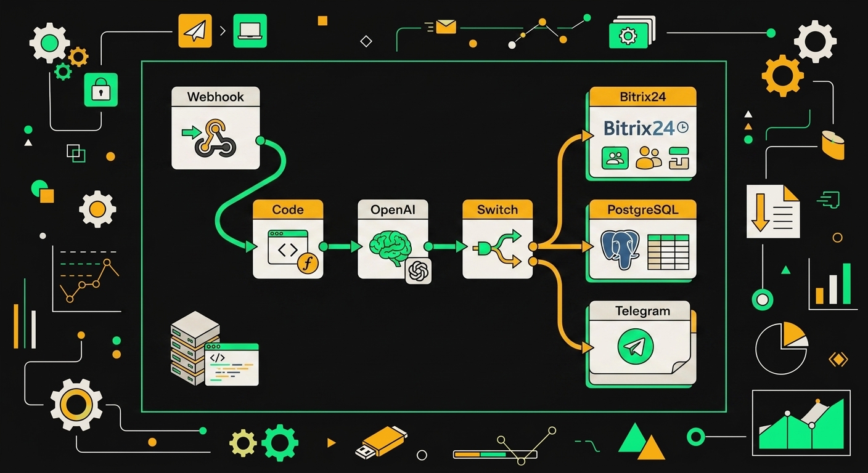This screenshot has height=473, width=868.
Task: Click the green paper plane icon in Telegram node
Action: click(x=635, y=346)
